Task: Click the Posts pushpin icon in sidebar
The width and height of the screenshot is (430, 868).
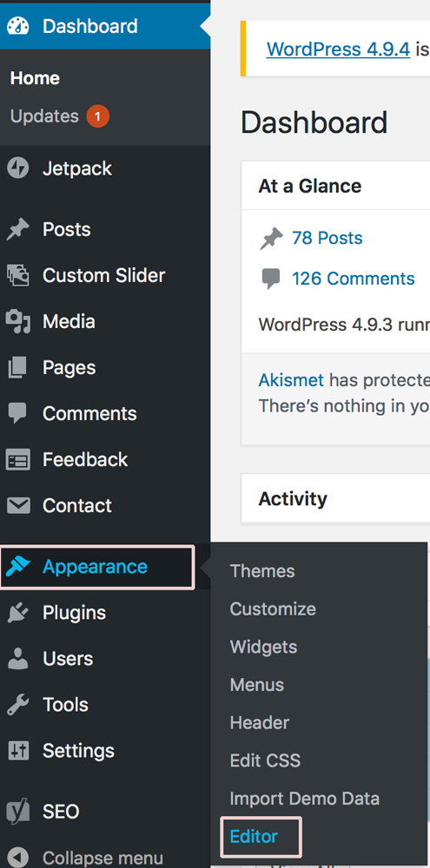Action: pos(18,229)
